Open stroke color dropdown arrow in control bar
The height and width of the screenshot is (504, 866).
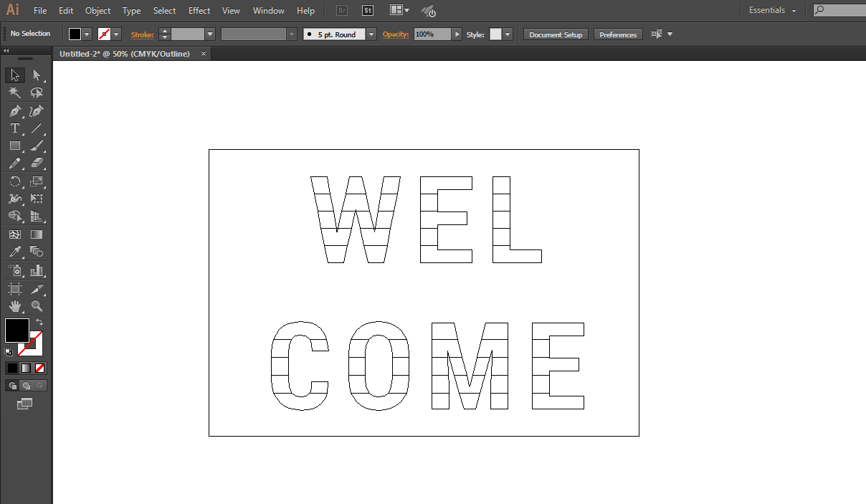(x=116, y=34)
